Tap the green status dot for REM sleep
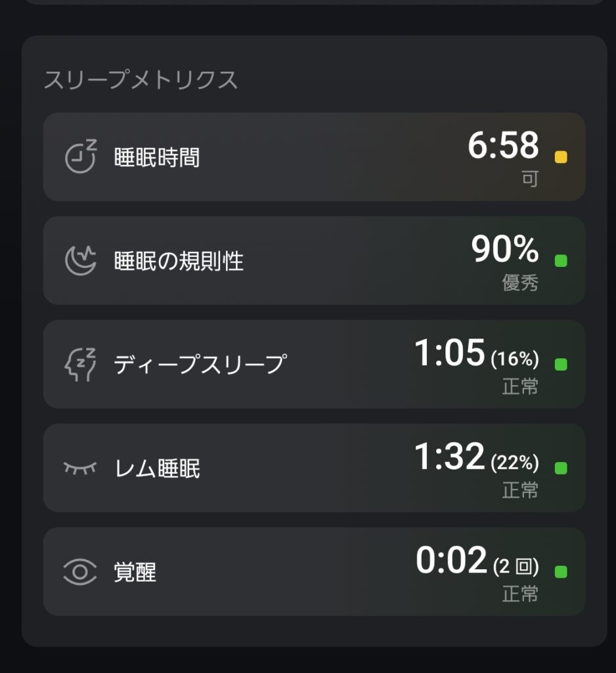Viewport: 616px width, 673px height. 561,468
